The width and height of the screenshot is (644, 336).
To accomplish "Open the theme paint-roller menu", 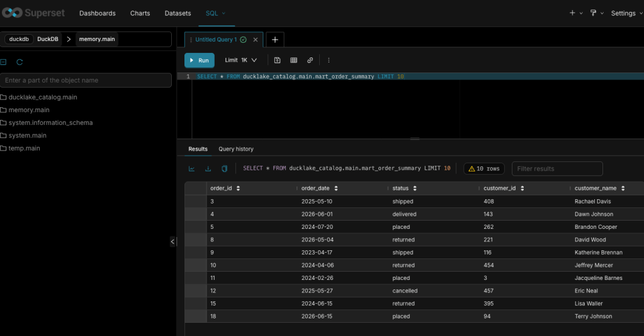I will (x=596, y=13).
